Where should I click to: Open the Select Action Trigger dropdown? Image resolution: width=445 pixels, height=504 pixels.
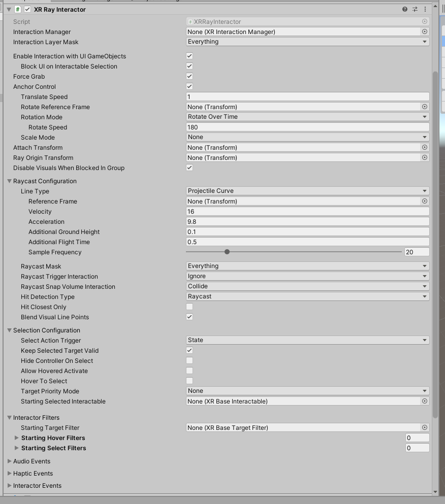307,340
